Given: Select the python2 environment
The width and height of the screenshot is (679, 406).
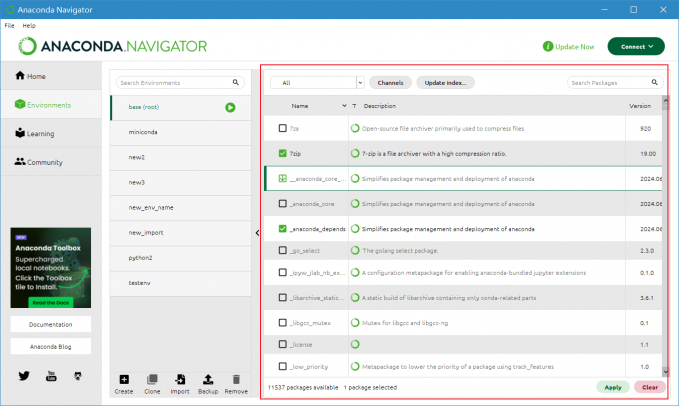Looking at the screenshot, I should coord(181,258).
